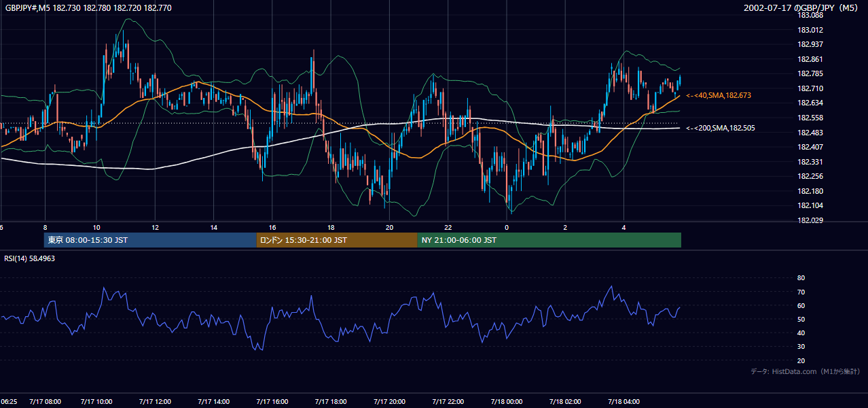Click RSI axis level 50
Screen dimensions: 868x408
click(801, 319)
